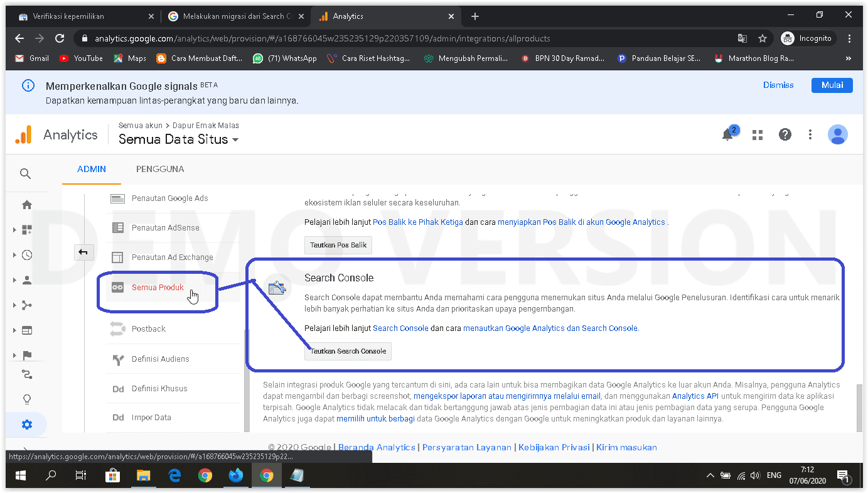Open Gmail bookmark in bookmarks bar

[x=31, y=58]
